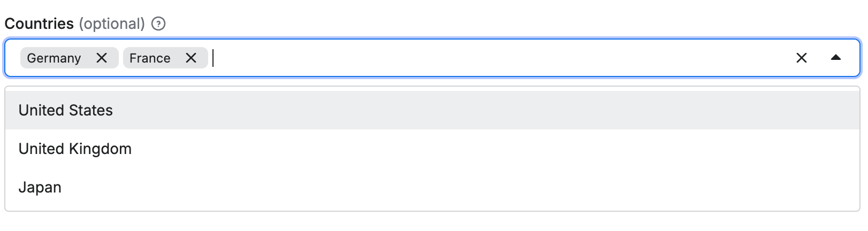
Task: Collapse the Countries dropdown list
Action: tap(835, 58)
